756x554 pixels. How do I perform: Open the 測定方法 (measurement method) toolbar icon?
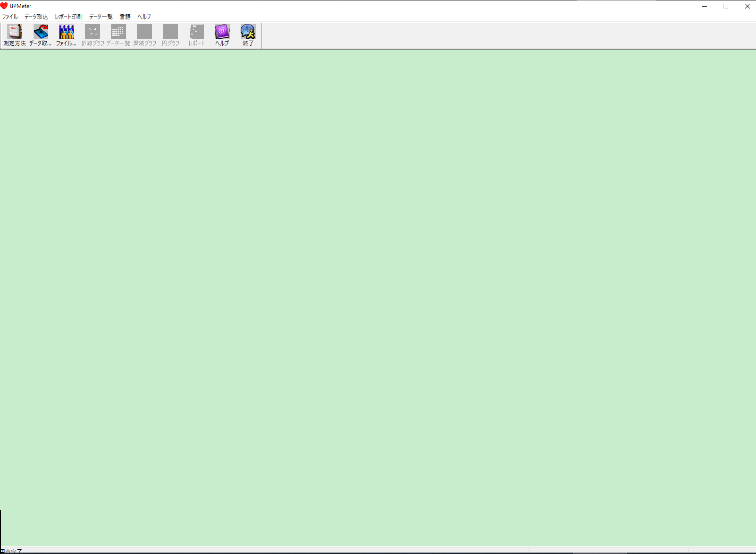click(15, 35)
